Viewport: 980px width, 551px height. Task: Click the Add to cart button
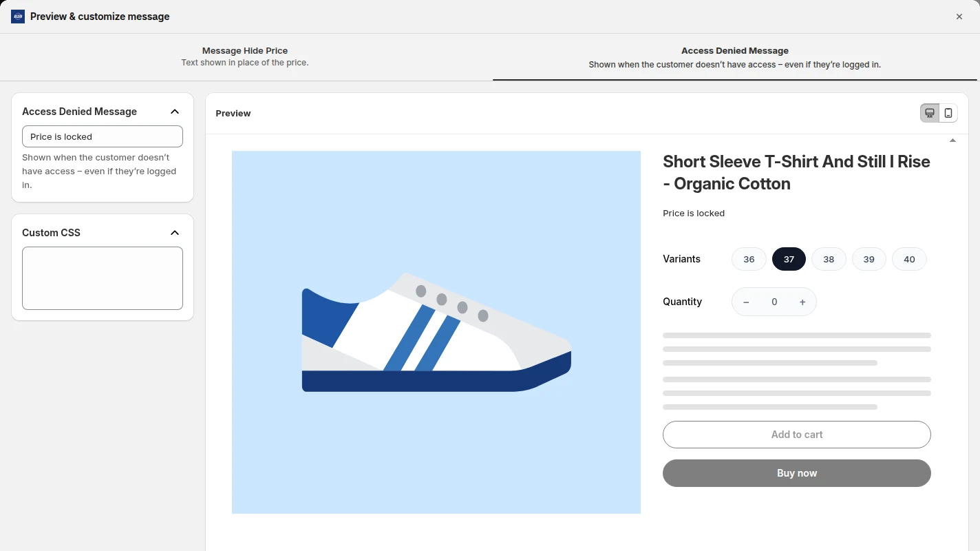point(797,435)
